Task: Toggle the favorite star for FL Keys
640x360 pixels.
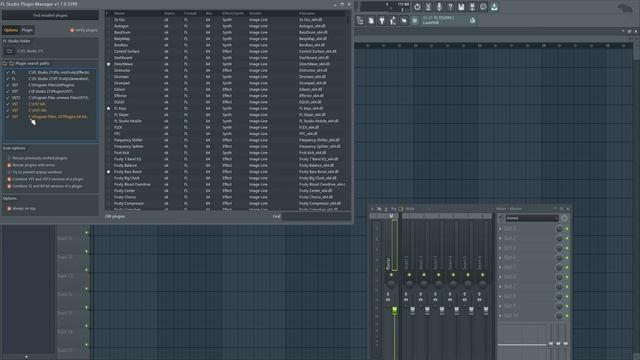Action: (108, 109)
